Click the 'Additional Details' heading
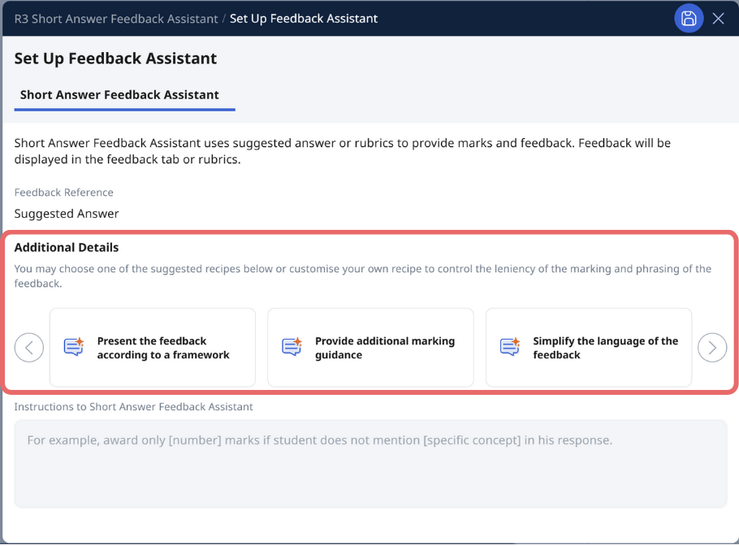 click(66, 247)
